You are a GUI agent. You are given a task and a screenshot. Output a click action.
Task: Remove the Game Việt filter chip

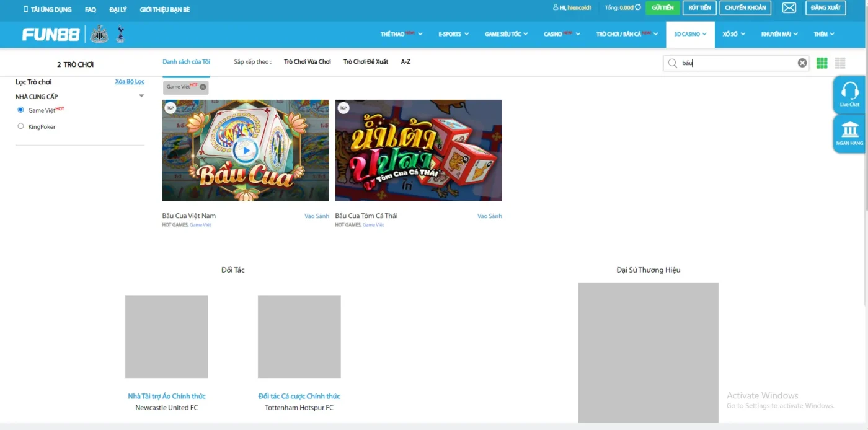tap(203, 87)
